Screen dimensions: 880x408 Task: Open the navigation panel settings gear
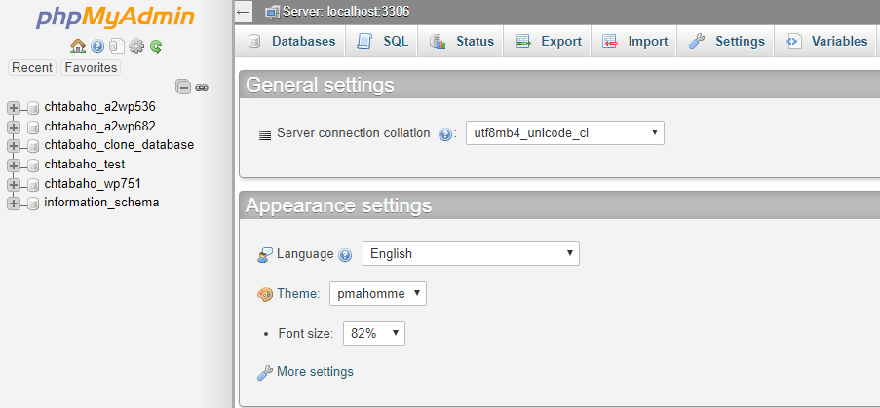tap(137, 47)
